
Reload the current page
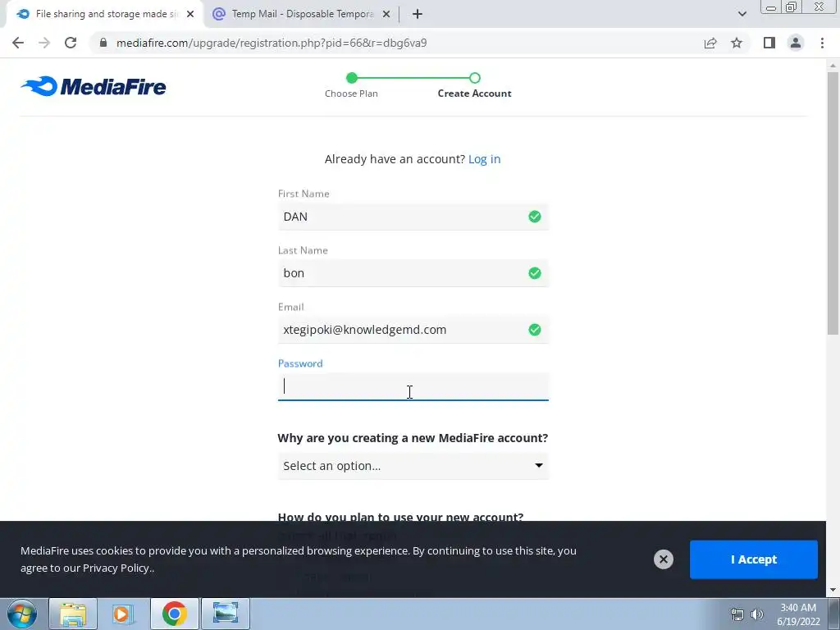[71, 43]
